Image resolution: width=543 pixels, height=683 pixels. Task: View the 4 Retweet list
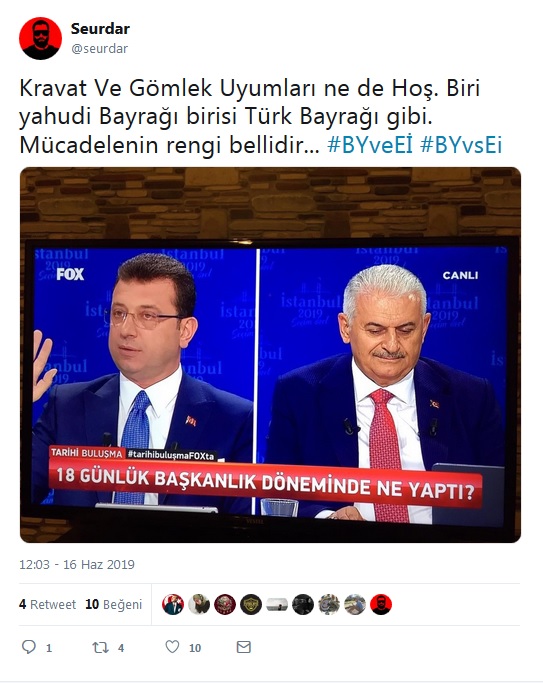47,605
